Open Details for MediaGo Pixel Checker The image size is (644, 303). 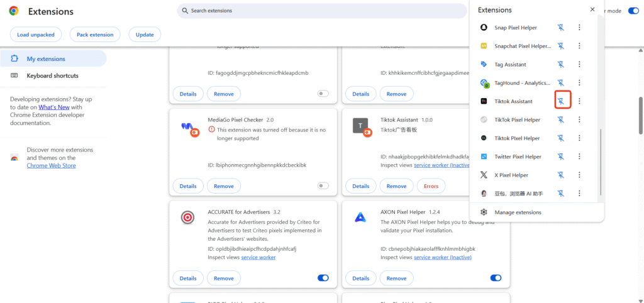[x=188, y=186]
